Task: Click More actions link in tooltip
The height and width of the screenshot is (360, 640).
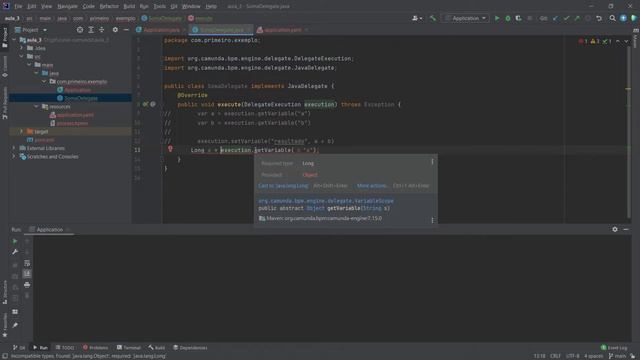Action: [x=372, y=186]
